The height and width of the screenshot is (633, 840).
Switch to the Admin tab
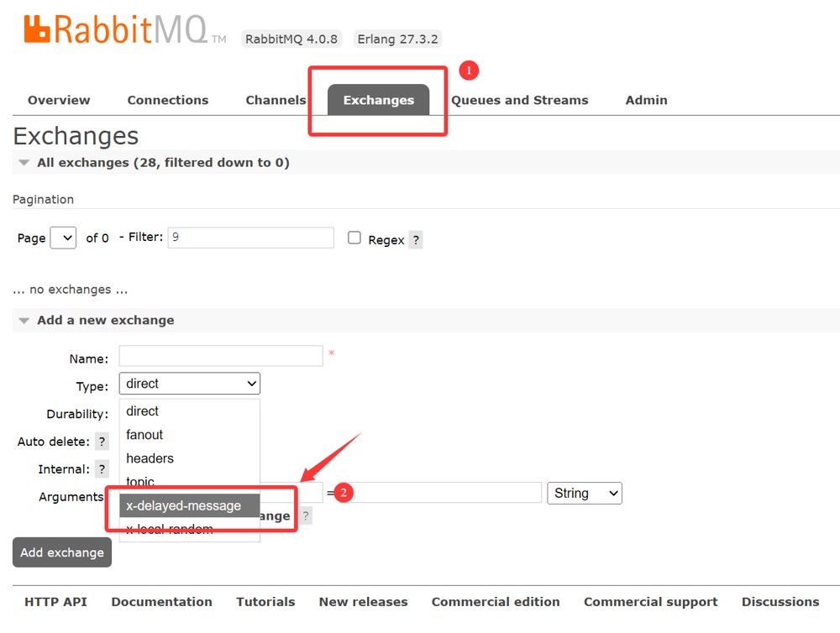click(647, 100)
